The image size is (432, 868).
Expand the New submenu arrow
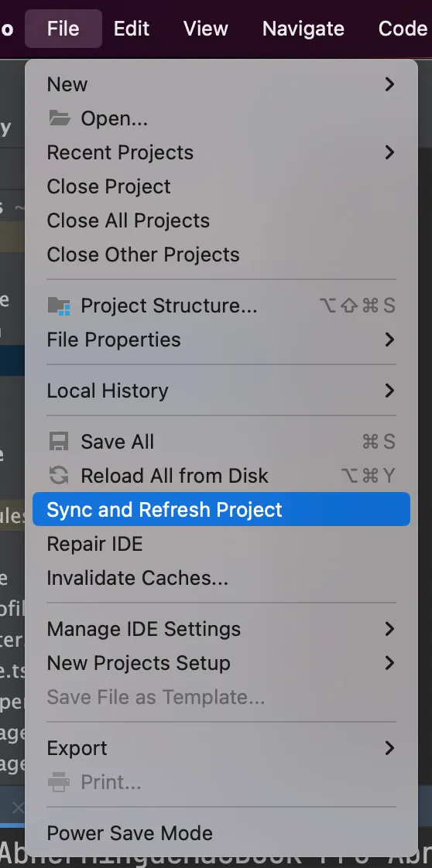pos(390,84)
